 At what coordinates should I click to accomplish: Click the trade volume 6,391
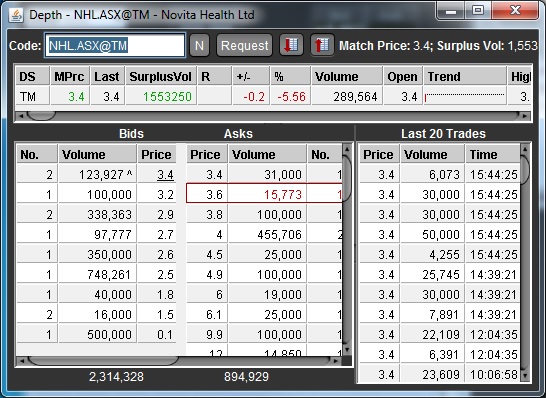(433, 354)
